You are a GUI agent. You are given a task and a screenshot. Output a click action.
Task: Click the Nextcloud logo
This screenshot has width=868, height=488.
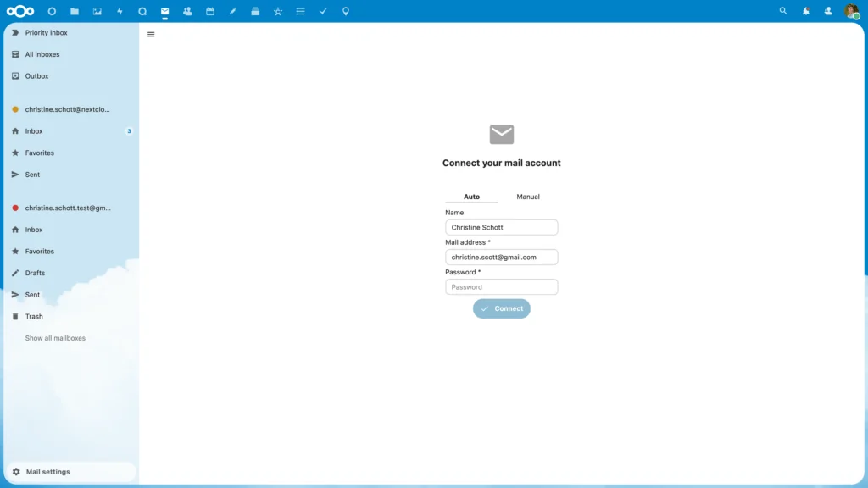coord(20,11)
